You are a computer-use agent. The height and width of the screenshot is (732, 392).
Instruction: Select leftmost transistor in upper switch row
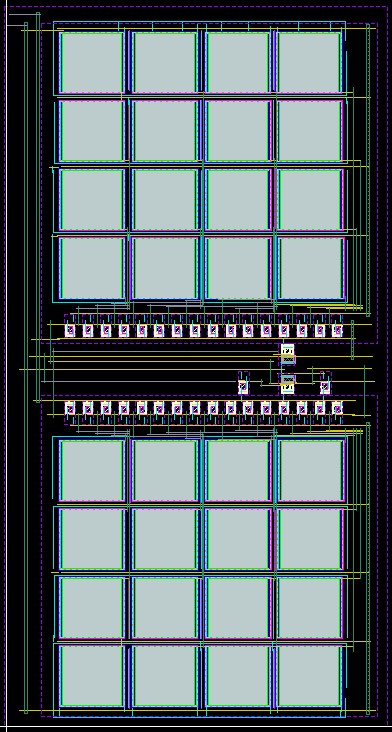[70, 330]
